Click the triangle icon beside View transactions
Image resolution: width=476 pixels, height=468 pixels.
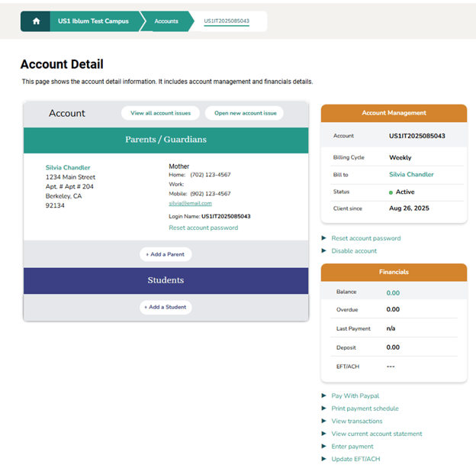(x=324, y=421)
